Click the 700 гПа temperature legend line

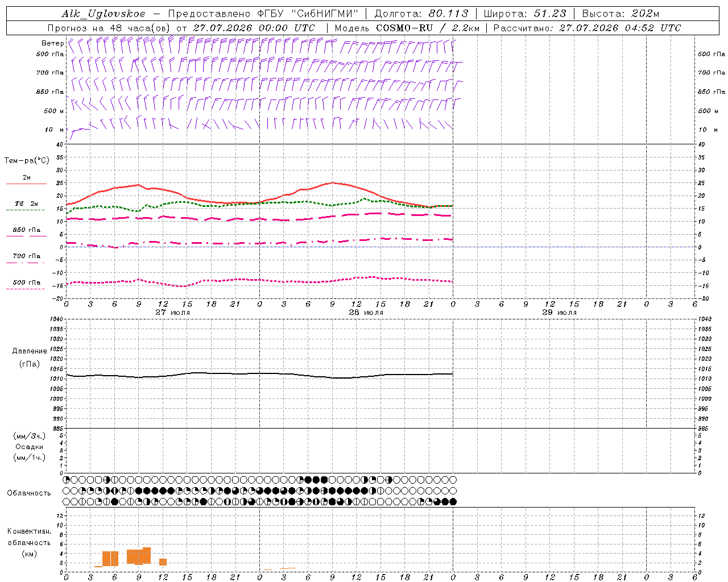25,262
